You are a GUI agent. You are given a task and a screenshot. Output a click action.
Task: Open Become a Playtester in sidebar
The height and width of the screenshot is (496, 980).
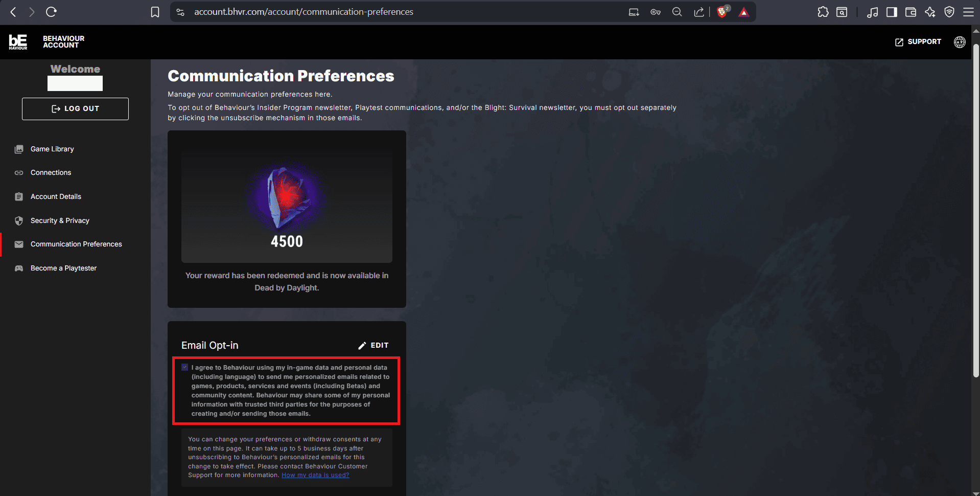[x=63, y=268]
